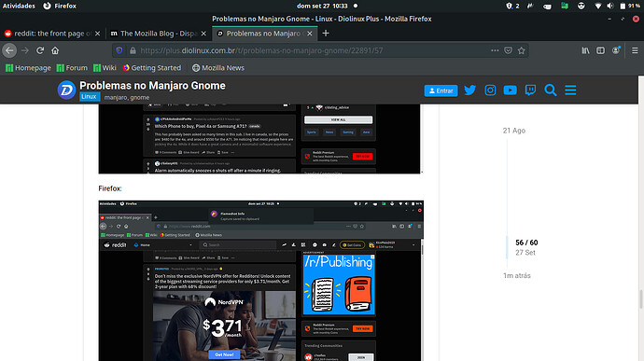Open the tracking protection shield
The width and height of the screenshot is (644, 361).
[x=119, y=50]
